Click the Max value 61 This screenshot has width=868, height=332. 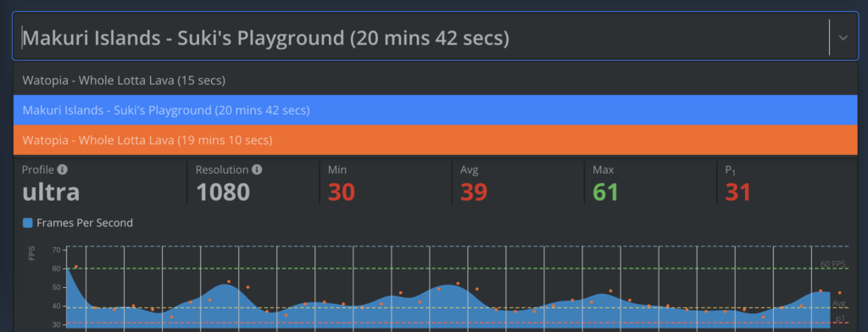click(605, 192)
